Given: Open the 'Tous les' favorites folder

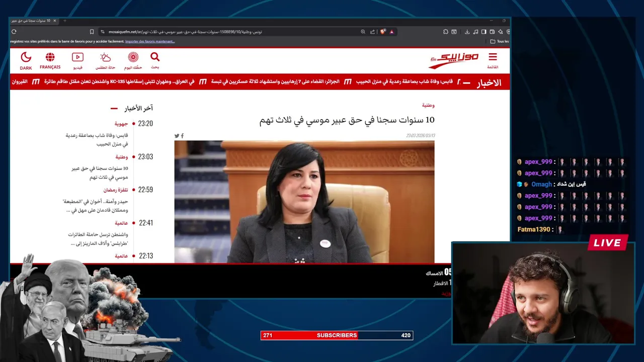Looking at the screenshot, I should (499, 41).
